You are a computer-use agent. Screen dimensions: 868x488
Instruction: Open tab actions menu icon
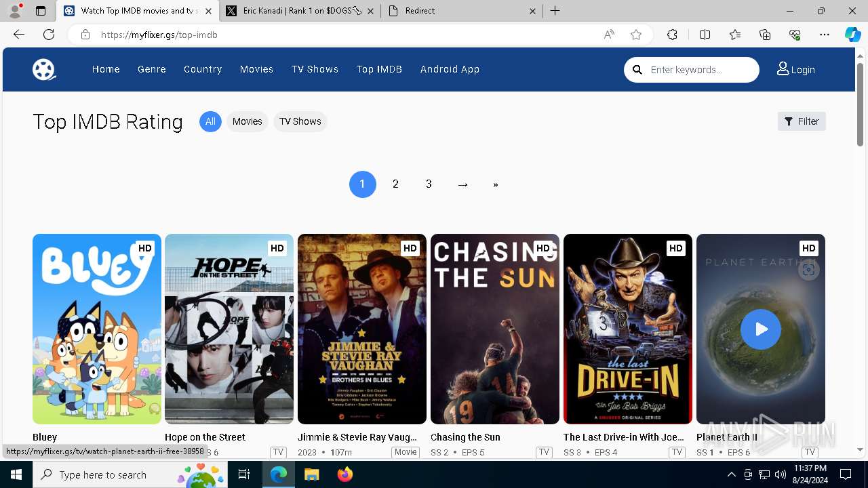tap(41, 11)
